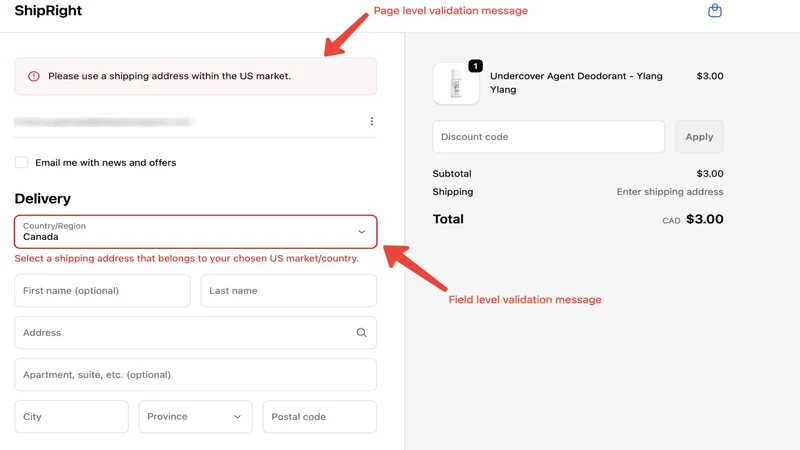Open the Country/Region dropdown showing Canada

(x=195, y=232)
